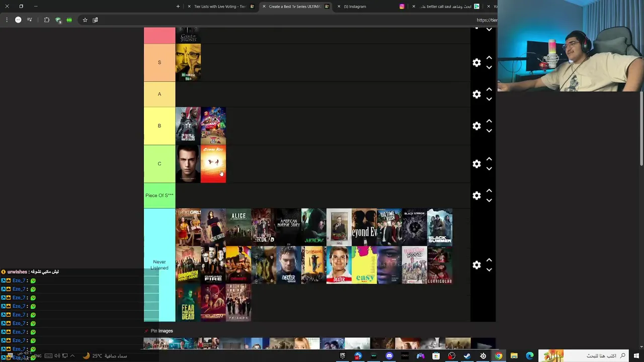
Task: Select the A tier label
Action: click(x=159, y=94)
